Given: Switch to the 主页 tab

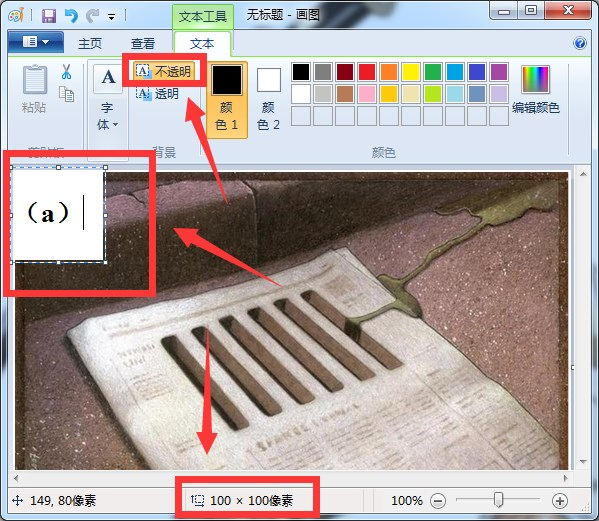Looking at the screenshot, I should point(90,44).
